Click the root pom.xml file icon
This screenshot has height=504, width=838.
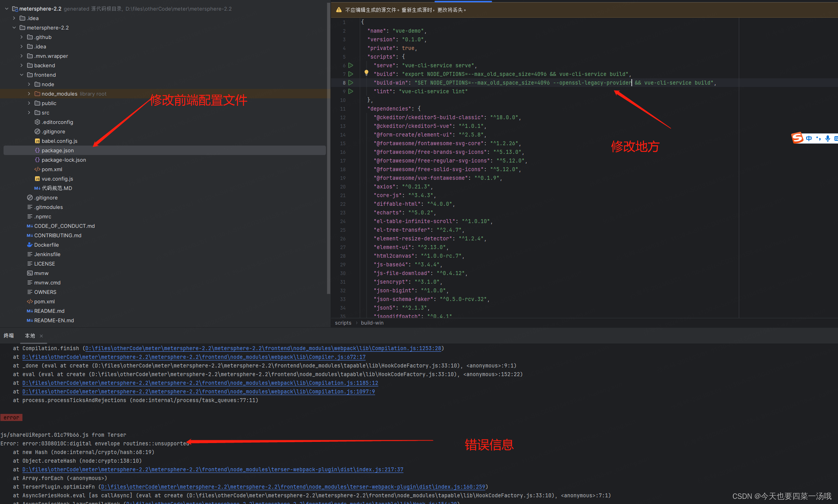(30, 301)
